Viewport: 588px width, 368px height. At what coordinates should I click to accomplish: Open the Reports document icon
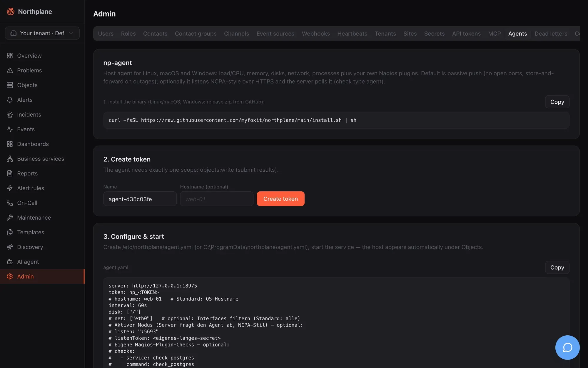pos(10,173)
